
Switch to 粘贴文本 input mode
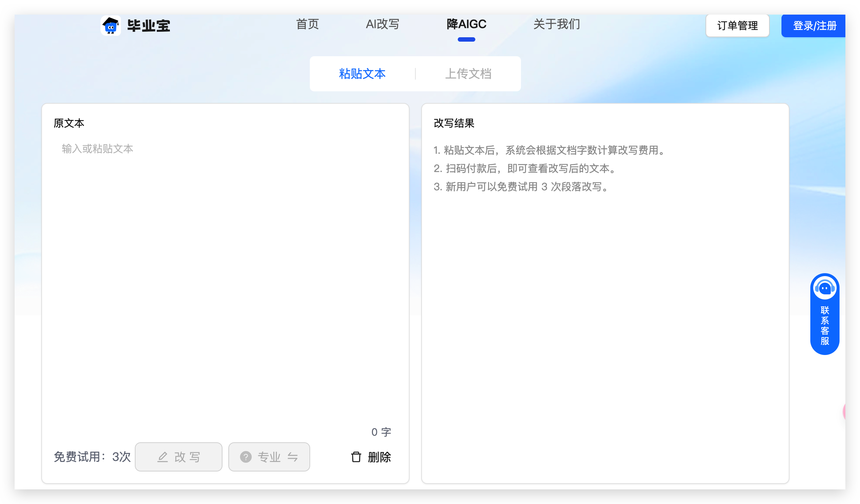(362, 74)
